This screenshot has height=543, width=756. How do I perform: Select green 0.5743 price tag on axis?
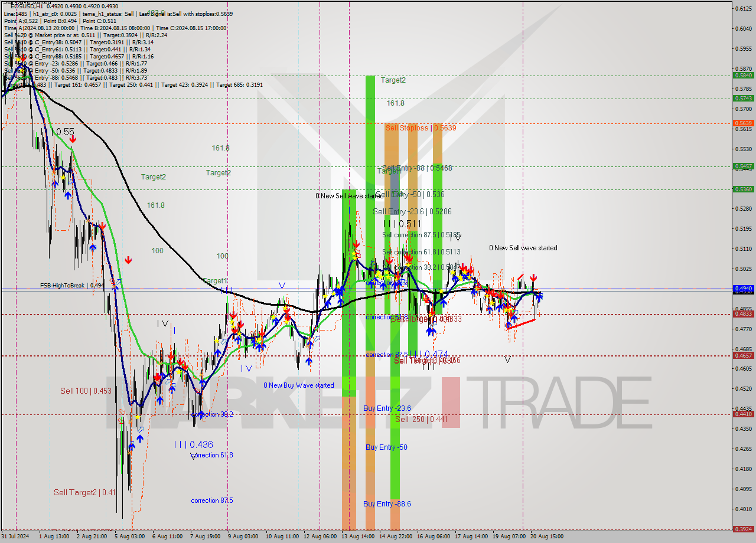click(x=743, y=98)
